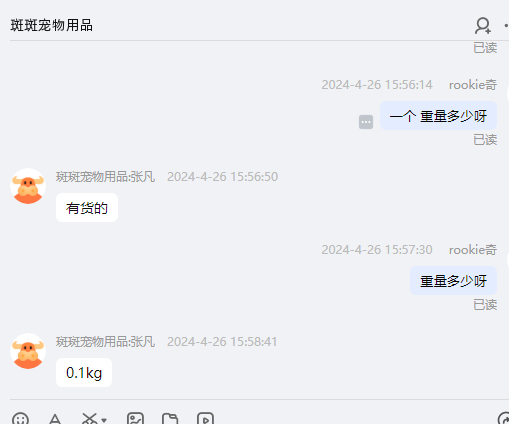Screen dimensions: 509x424
Task: Click the forward arrow icon at bottom right
Action: tap(504, 419)
